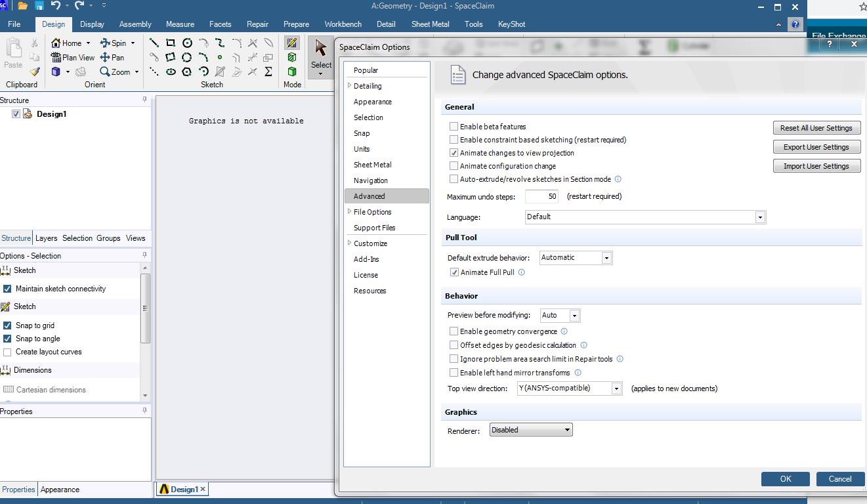Image resolution: width=867 pixels, height=504 pixels.
Task: Click the Save icon in title bar
Action: [39, 6]
